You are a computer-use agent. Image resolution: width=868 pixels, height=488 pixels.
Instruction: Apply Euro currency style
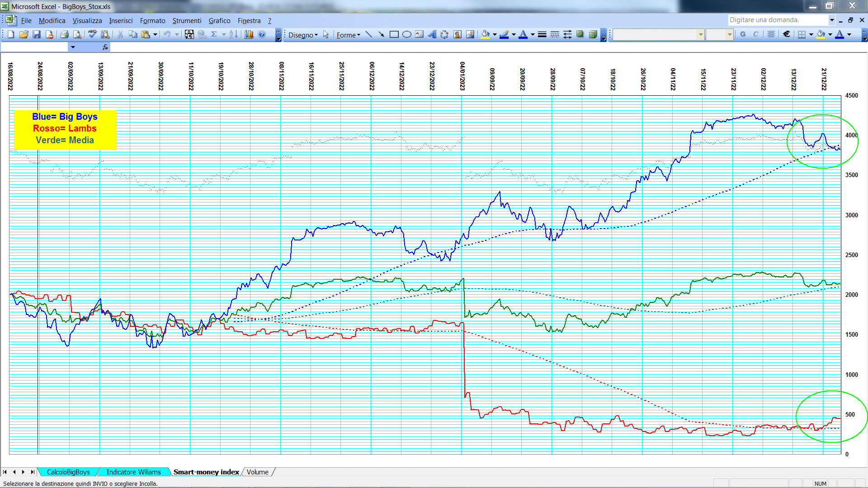pos(787,34)
